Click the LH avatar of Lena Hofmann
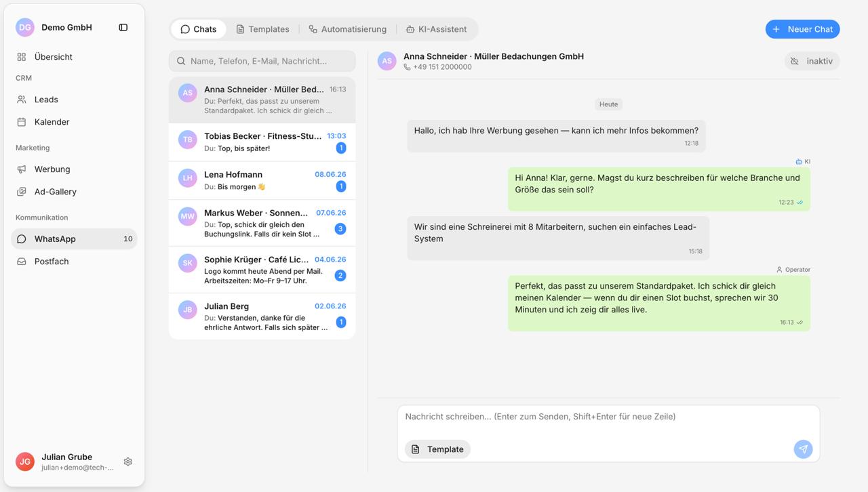Image resolution: width=868 pixels, height=492 pixels. (188, 178)
